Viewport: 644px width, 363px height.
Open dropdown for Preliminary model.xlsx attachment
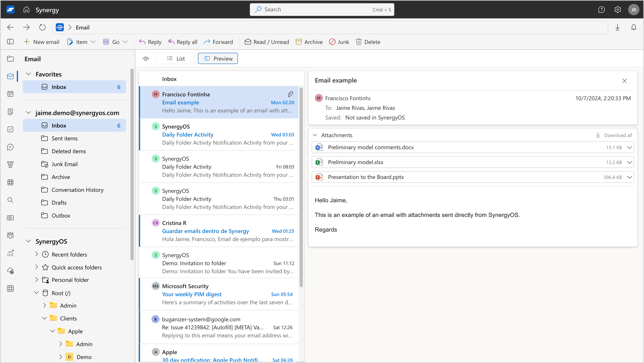tap(629, 162)
